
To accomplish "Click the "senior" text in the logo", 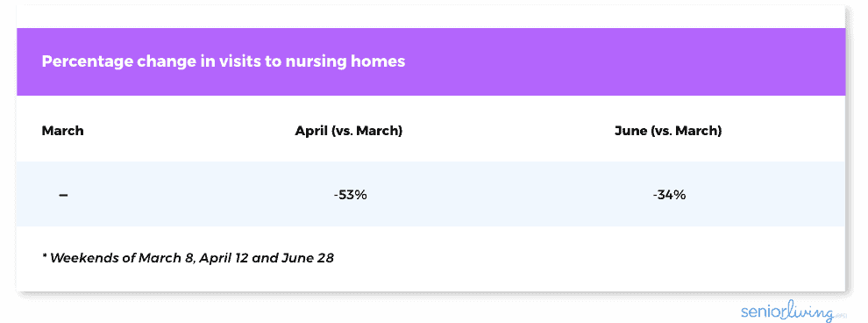I will (764, 312).
